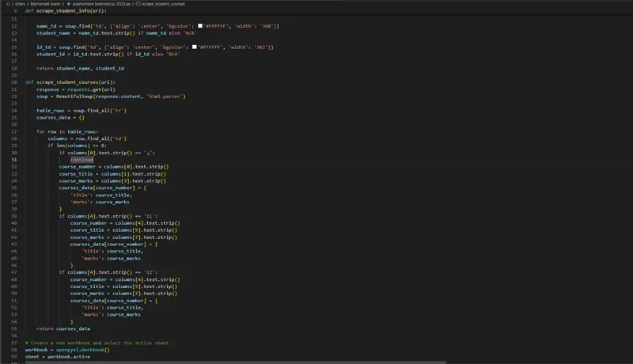633x364 pixels.
Task: Click line number 20 in the gutter
Action: (x=14, y=82)
